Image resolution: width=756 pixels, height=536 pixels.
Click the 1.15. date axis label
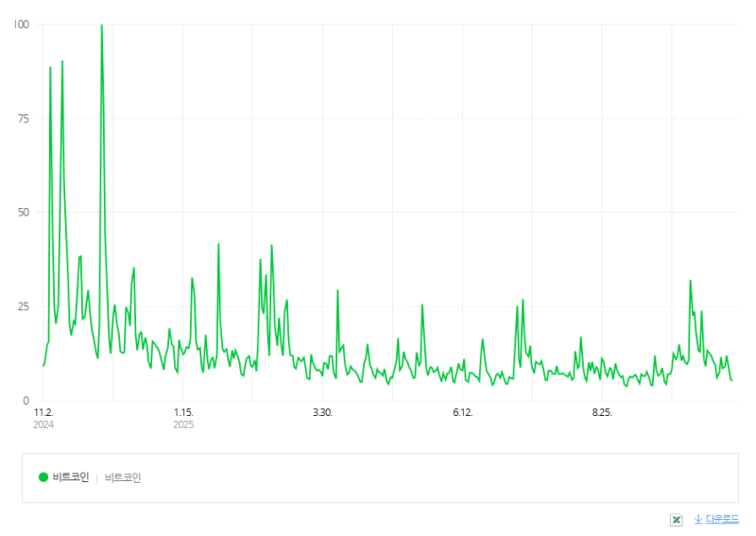click(x=183, y=412)
